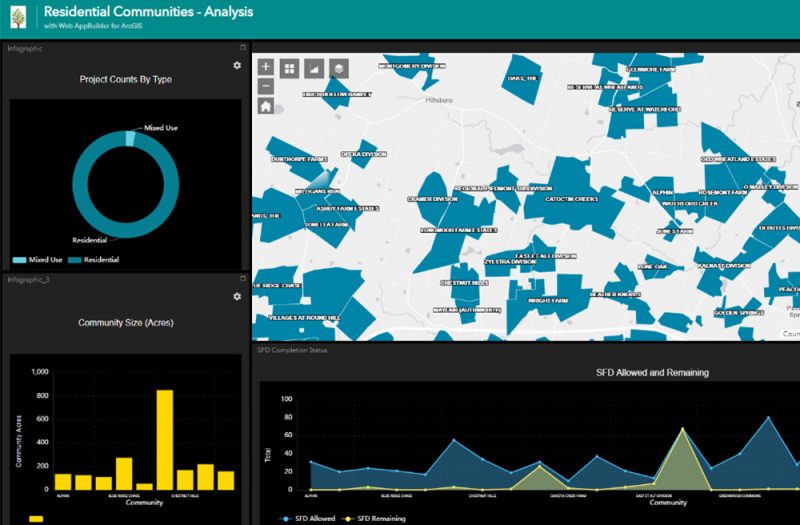Viewport: 800px width, 525px height.
Task: Click the WRIGHT FARM map label
Action: (x=548, y=301)
